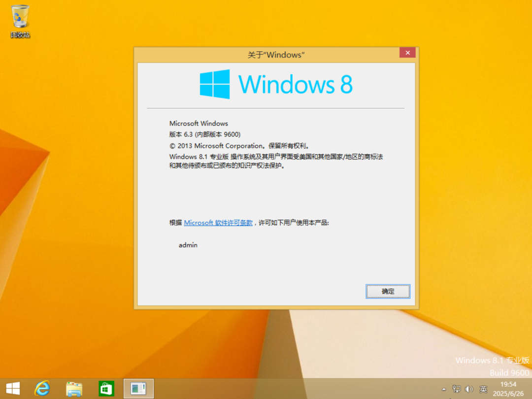Launch Internet Explorer from taskbar
This screenshot has width=532, height=399.
[x=42, y=389]
